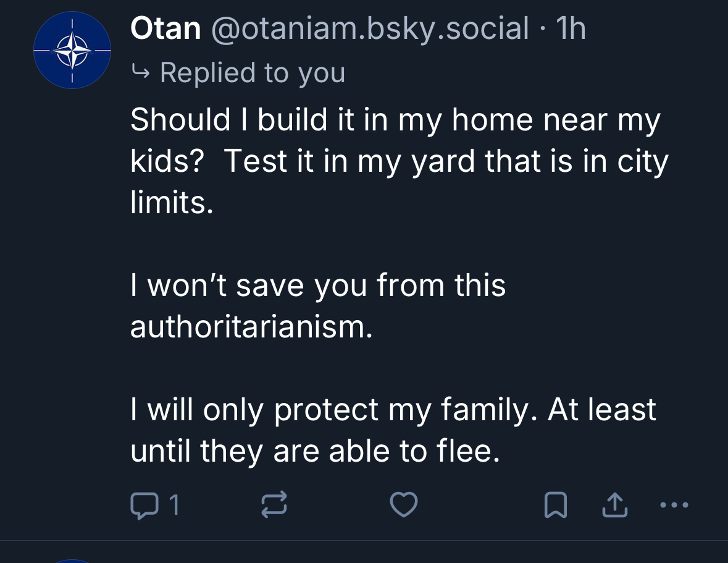Click the word 'limits.' in the post
Screen dimensions: 728x563
click(172, 203)
